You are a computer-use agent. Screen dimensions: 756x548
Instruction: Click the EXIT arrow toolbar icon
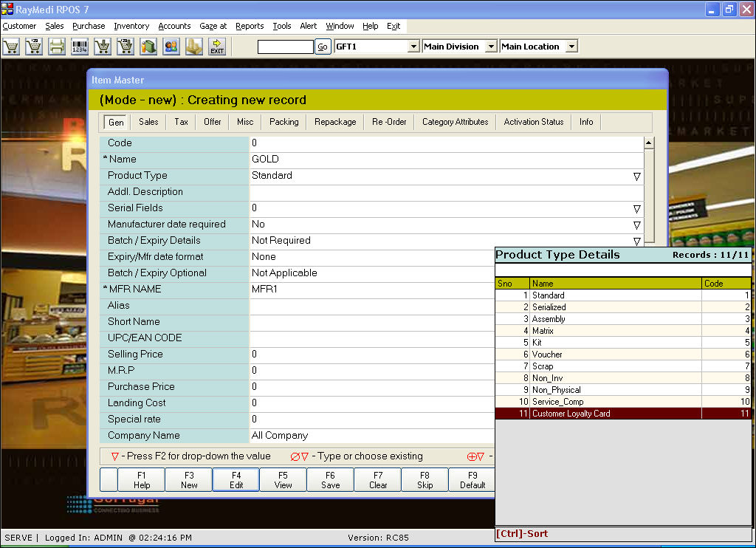click(217, 47)
